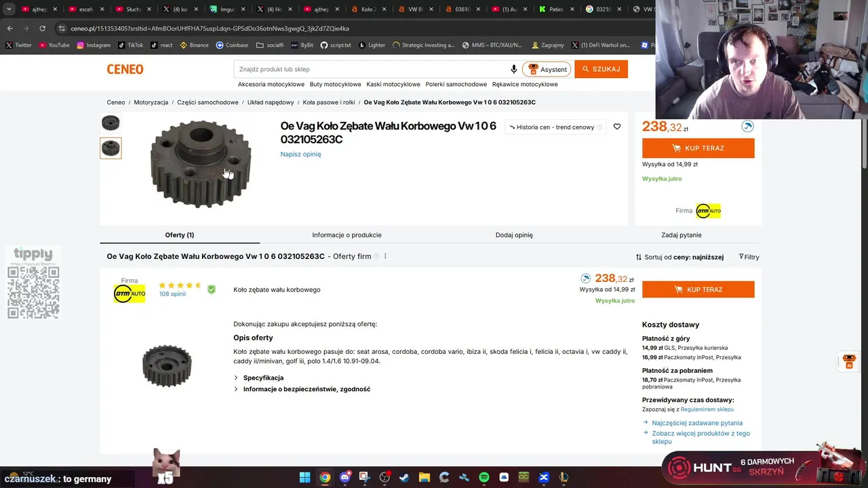Open Steam from the taskbar
This screenshot has width=868, height=488.
(404, 477)
